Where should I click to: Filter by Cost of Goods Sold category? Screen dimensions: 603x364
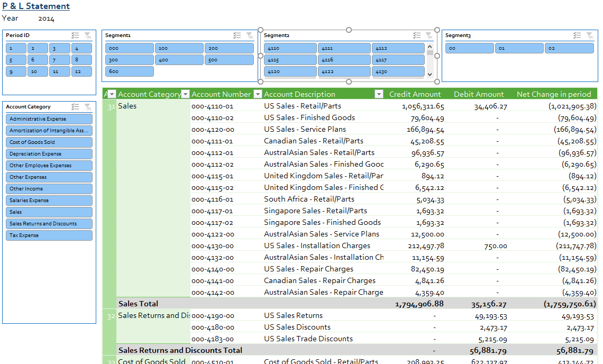49,142
